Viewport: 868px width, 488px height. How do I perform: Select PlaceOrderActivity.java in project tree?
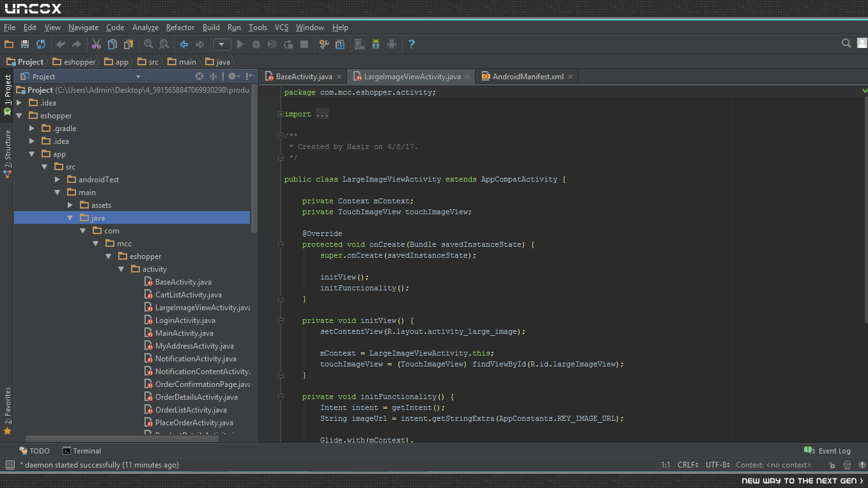(x=194, y=423)
